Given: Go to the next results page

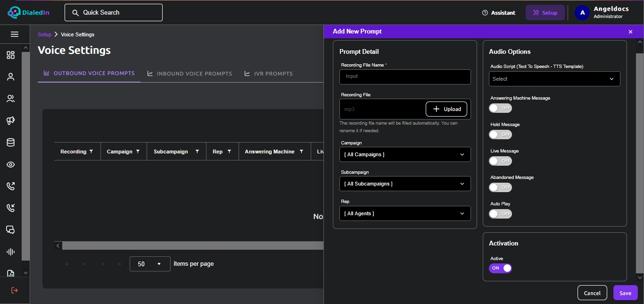Looking at the screenshot, I should click(103, 264).
